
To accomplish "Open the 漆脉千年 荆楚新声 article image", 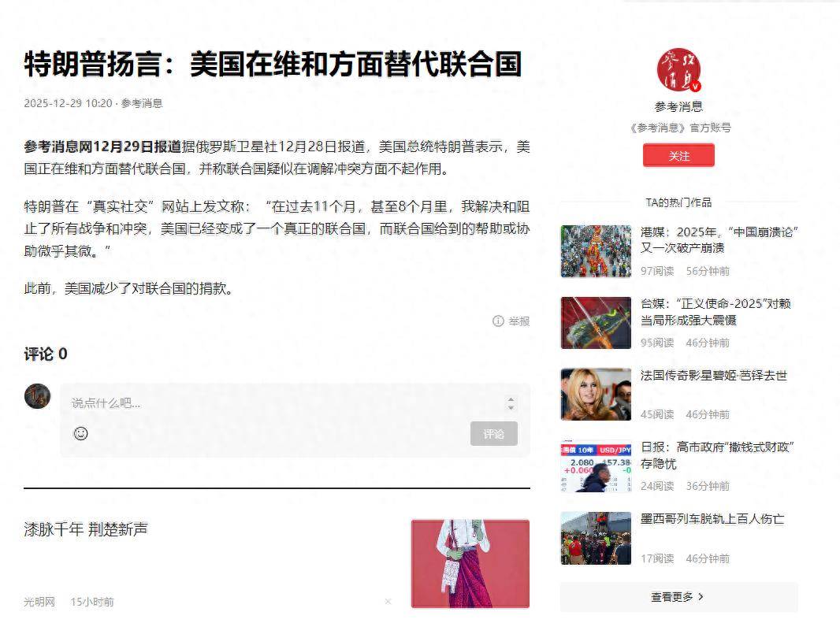I will 470,563.
